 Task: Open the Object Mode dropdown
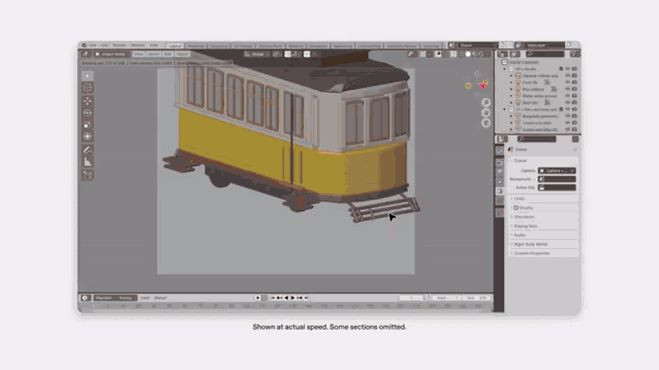(x=111, y=54)
